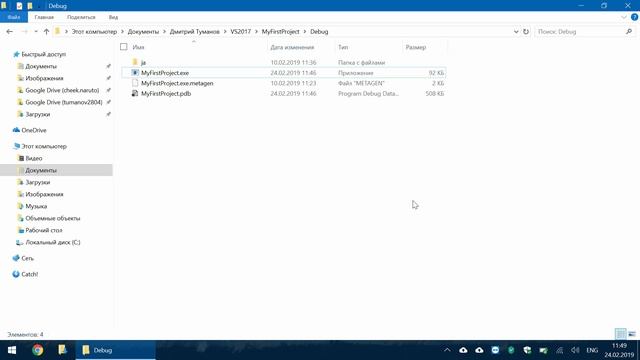Screen dimensions: 640x360
Task: Sort by Дата изменения column
Action: [x=292, y=47]
